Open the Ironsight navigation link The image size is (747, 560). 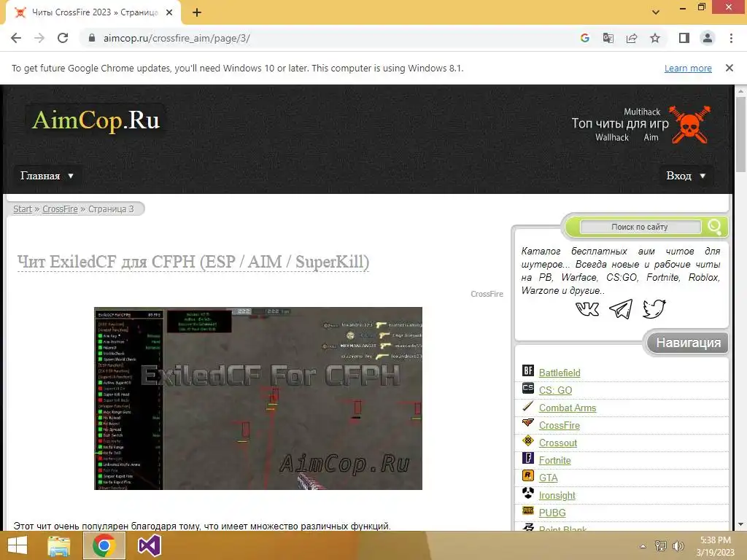(x=557, y=496)
